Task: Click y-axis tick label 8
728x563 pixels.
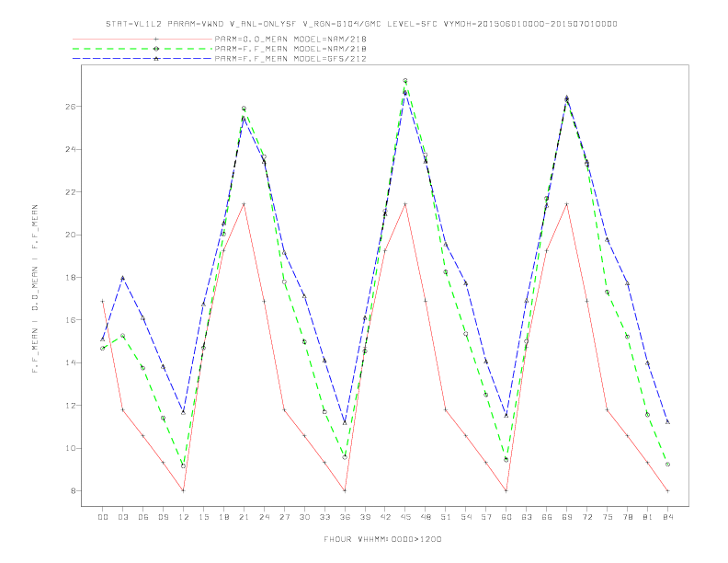Action: tap(73, 491)
